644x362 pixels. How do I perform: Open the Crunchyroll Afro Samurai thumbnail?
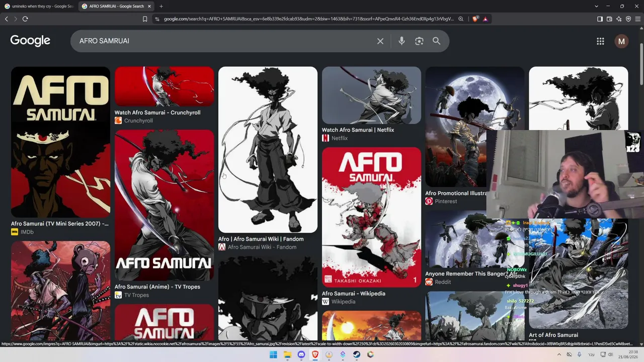coord(164,86)
